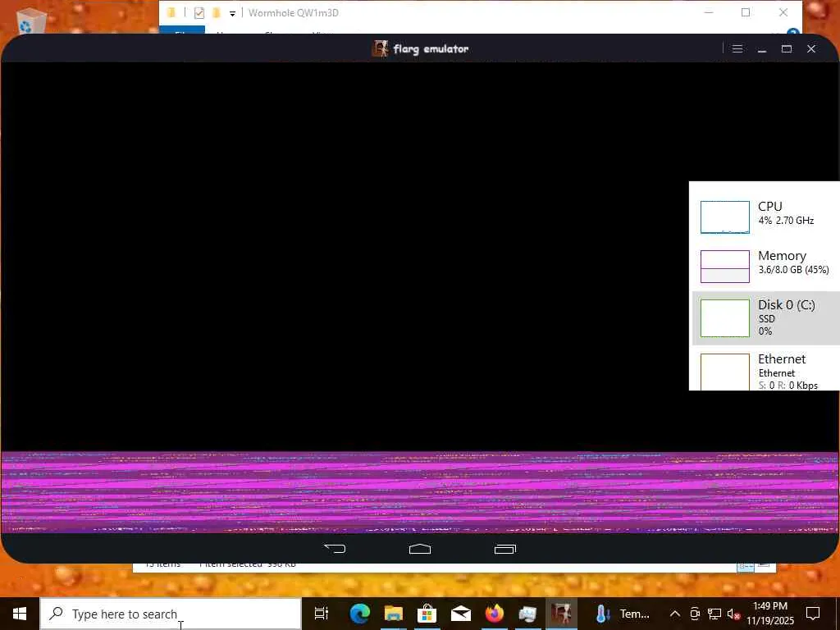The width and height of the screenshot is (840, 630).
Task: Click the folder icon in Wormhole window title bar
Action: (x=171, y=12)
